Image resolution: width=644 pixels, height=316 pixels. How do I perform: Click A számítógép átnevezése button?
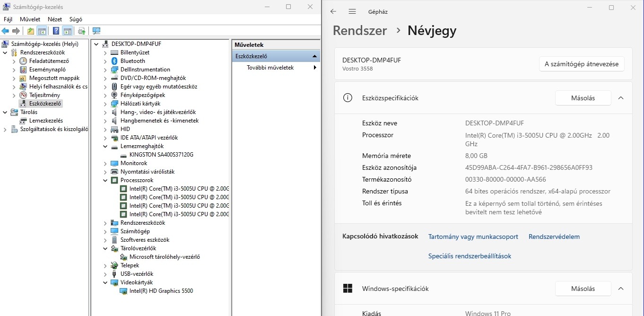click(582, 64)
